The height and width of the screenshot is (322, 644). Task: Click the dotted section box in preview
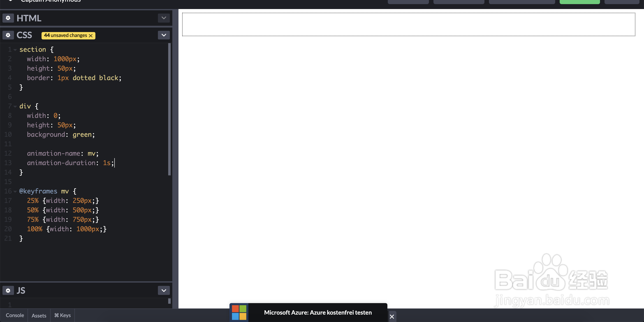(409, 24)
